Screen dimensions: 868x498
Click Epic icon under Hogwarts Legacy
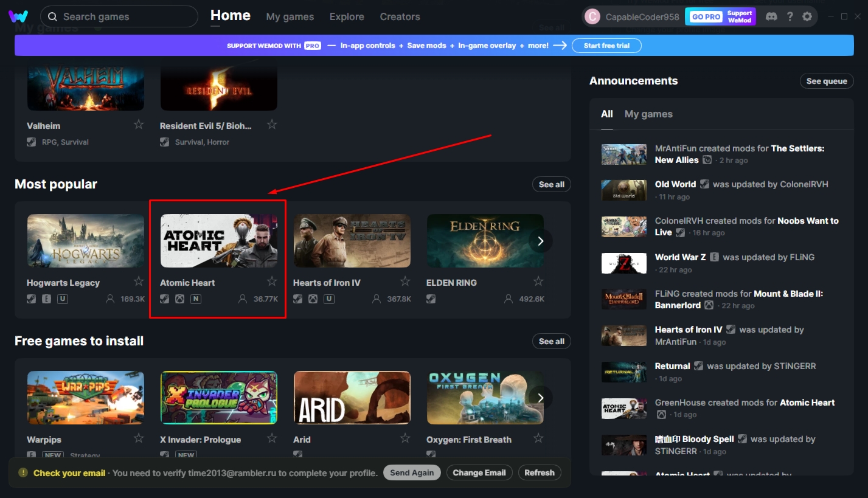pos(47,299)
